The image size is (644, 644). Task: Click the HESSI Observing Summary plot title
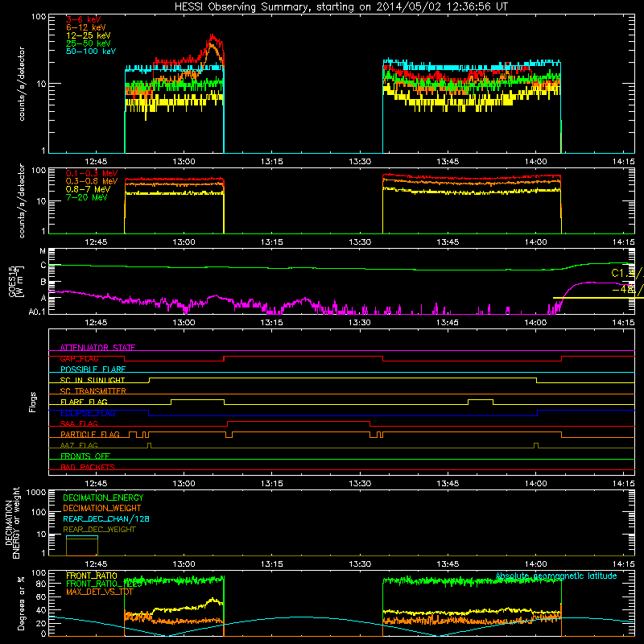click(341, 7)
